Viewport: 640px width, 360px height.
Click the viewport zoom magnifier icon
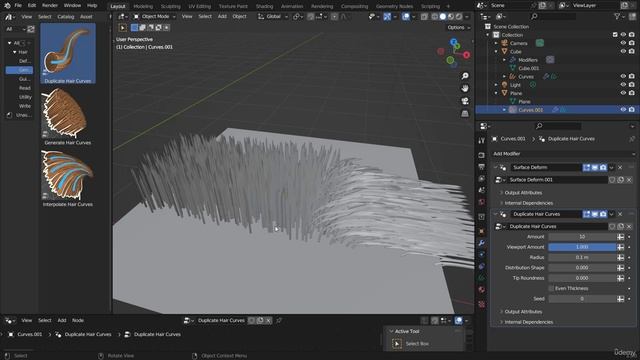click(465, 76)
